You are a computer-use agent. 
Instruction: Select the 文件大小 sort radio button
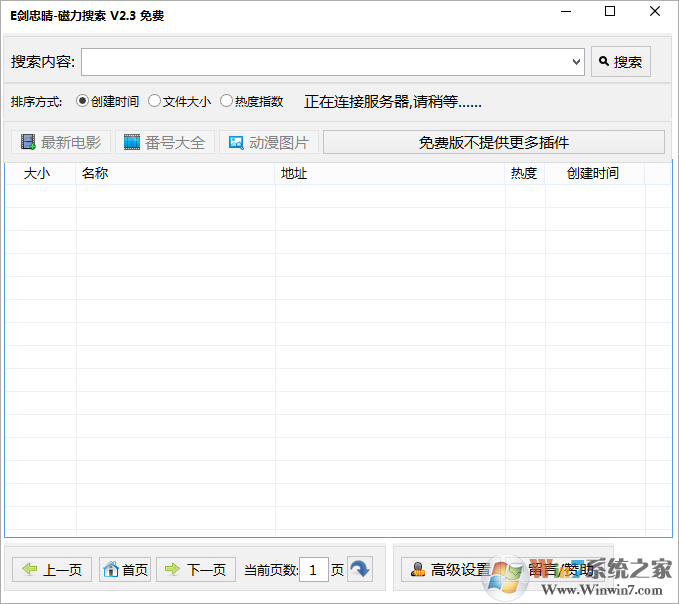point(155,101)
